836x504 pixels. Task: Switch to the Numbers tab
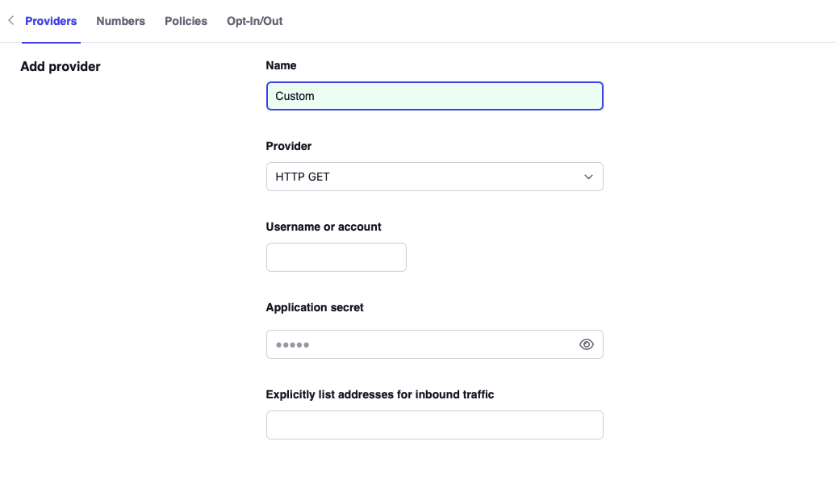120,21
